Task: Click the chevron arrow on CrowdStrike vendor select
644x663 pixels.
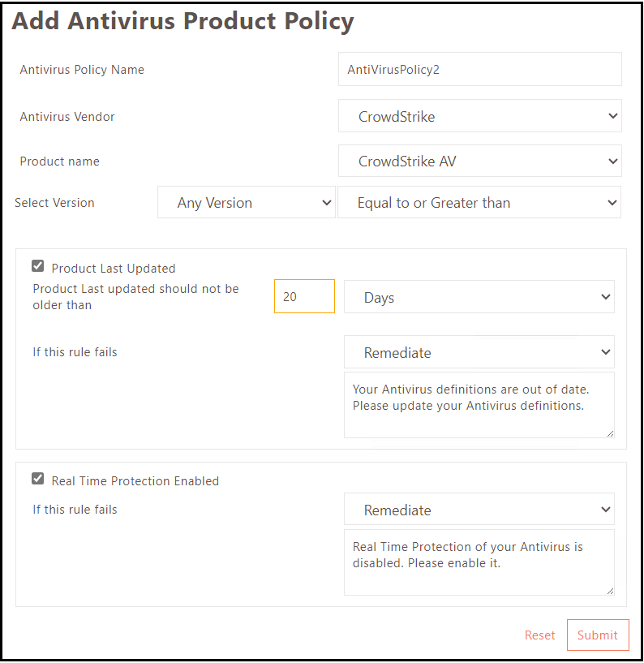Action: 612,116
